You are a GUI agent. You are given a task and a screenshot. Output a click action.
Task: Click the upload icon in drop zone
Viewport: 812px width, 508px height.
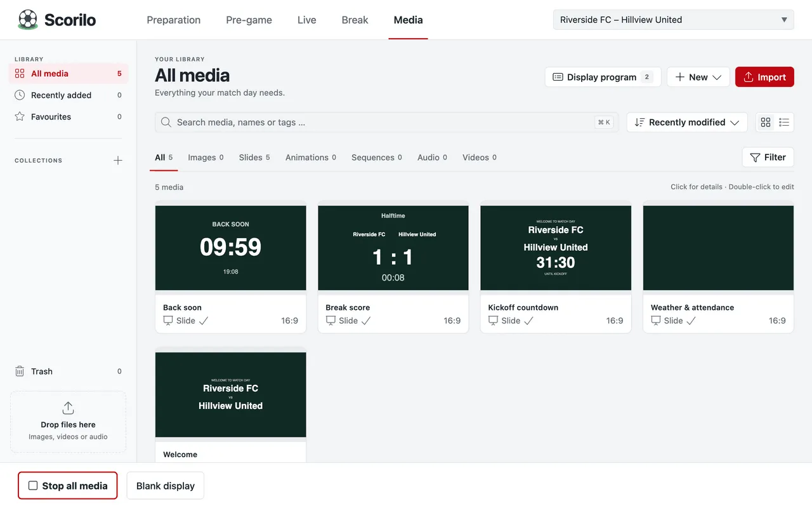click(x=68, y=408)
